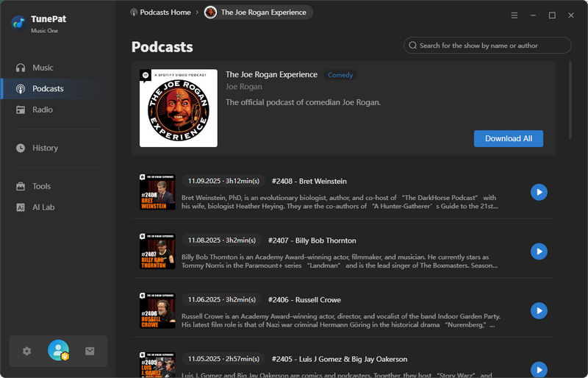Click the Podcasts page heading
The image size is (588, 378).
pyautogui.click(x=162, y=47)
